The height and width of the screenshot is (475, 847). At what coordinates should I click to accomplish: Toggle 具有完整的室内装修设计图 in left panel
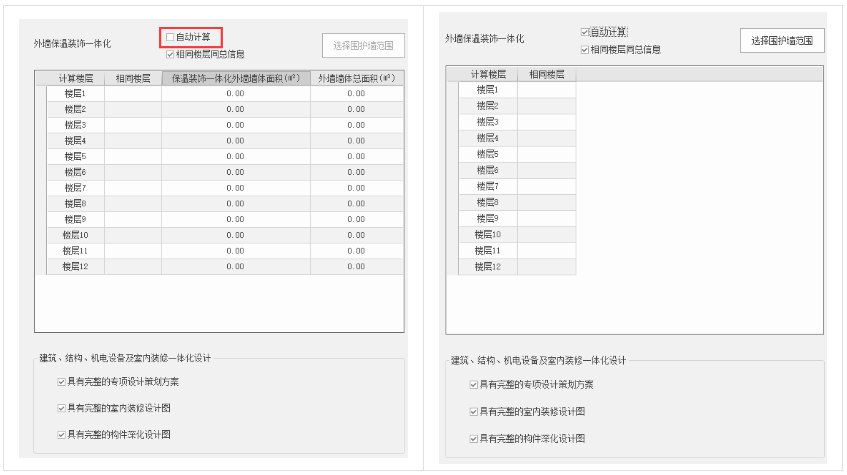click(62, 408)
